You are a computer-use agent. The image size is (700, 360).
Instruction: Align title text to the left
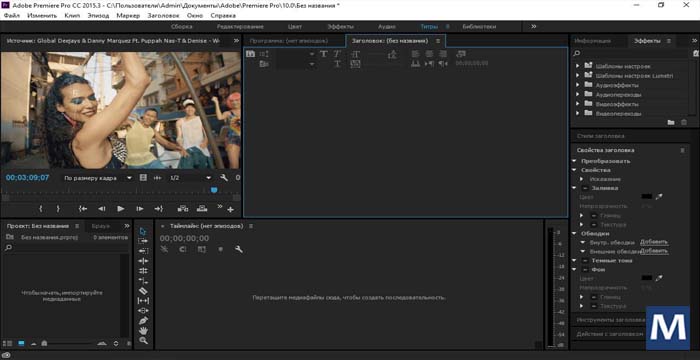click(416, 54)
